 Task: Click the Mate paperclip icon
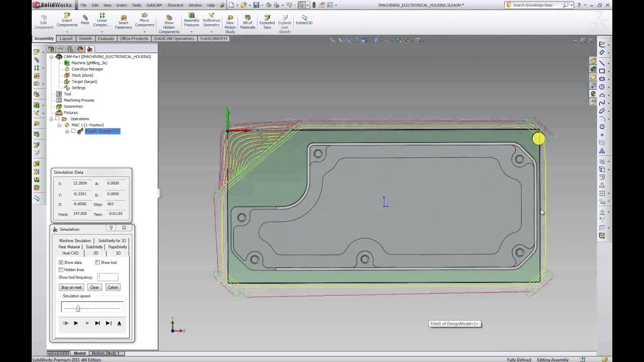pyautogui.click(x=85, y=17)
